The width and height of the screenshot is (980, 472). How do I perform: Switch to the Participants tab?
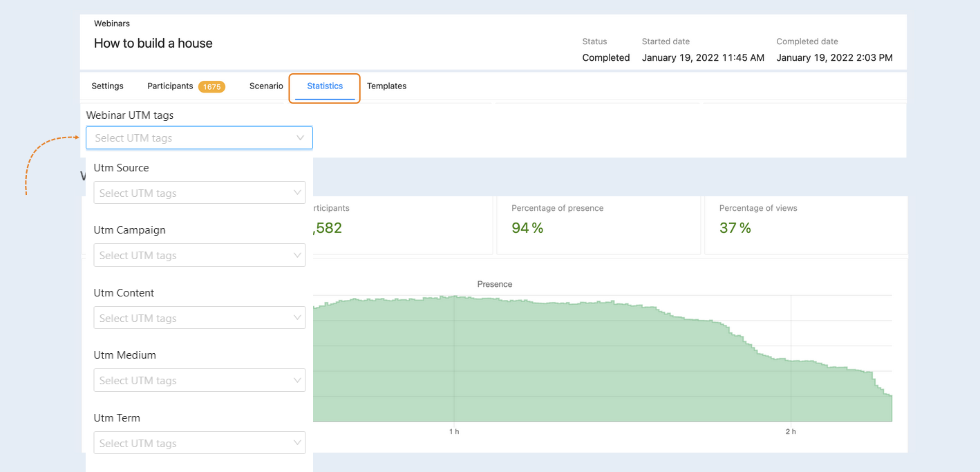[170, 86]
